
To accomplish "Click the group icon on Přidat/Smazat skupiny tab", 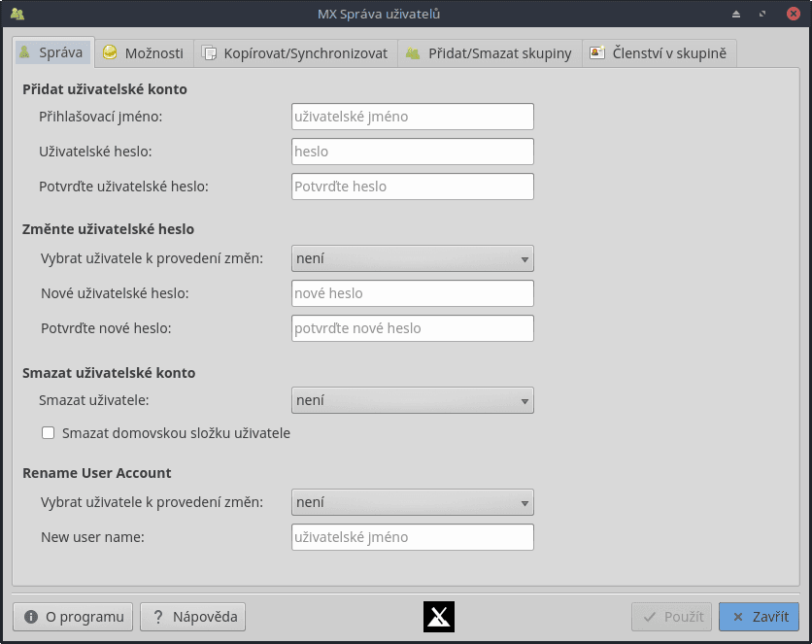I will click(x=411, y=53).
